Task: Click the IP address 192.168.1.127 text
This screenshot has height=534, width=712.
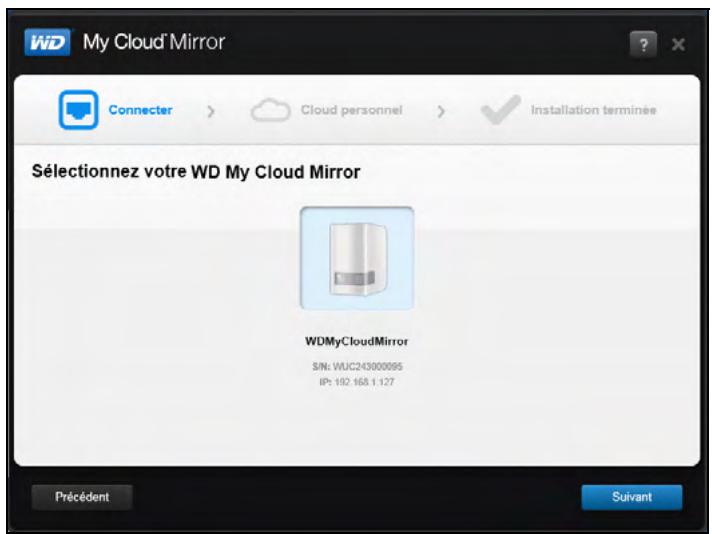Action: [357, 382]
